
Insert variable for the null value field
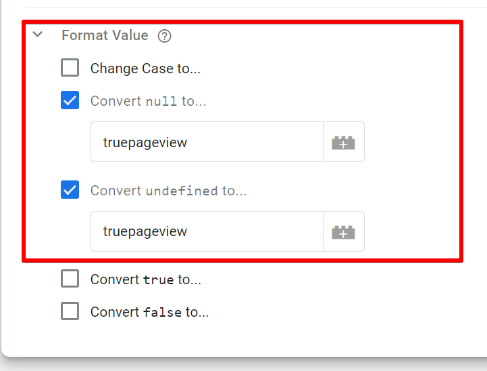pos(344,142)
